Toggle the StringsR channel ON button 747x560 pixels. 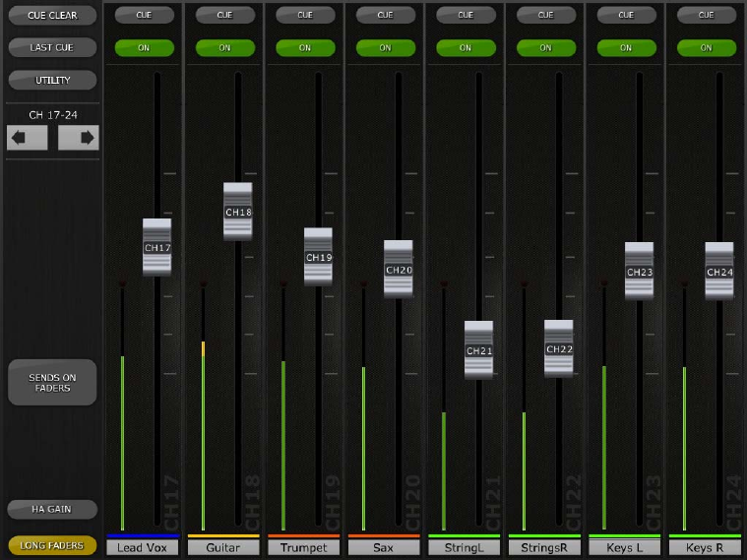tap(546, 48)
